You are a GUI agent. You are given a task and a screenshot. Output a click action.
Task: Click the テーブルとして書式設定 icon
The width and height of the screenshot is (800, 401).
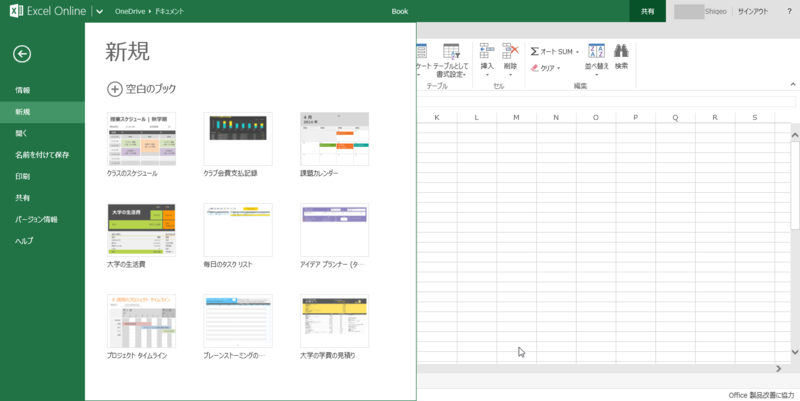tap(451, 51)
